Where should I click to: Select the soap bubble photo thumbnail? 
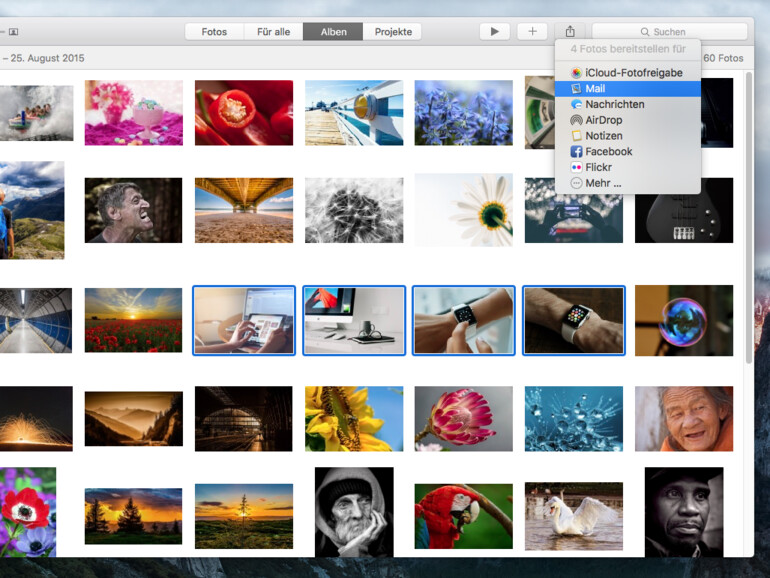[x=683, y=320]
